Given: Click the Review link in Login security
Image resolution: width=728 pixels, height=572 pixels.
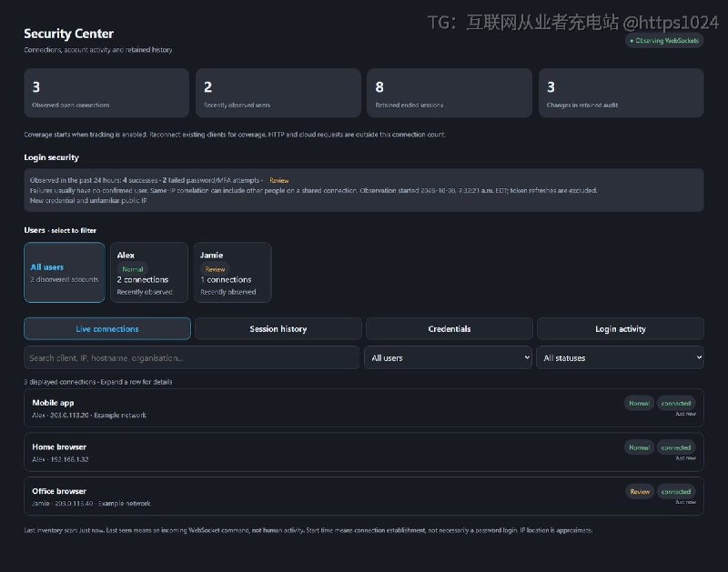Looking at the screenshot, I should (279, 180).
